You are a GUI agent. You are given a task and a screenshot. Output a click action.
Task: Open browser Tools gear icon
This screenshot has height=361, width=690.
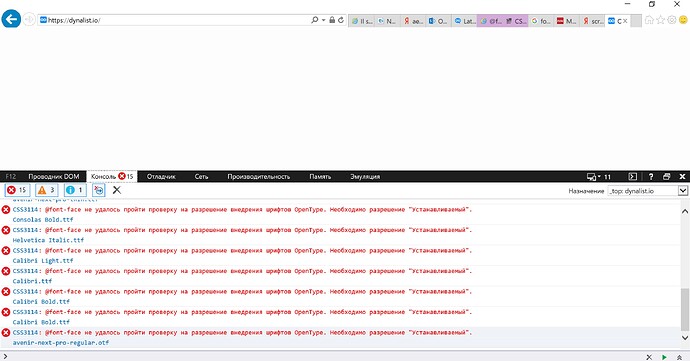672,20
